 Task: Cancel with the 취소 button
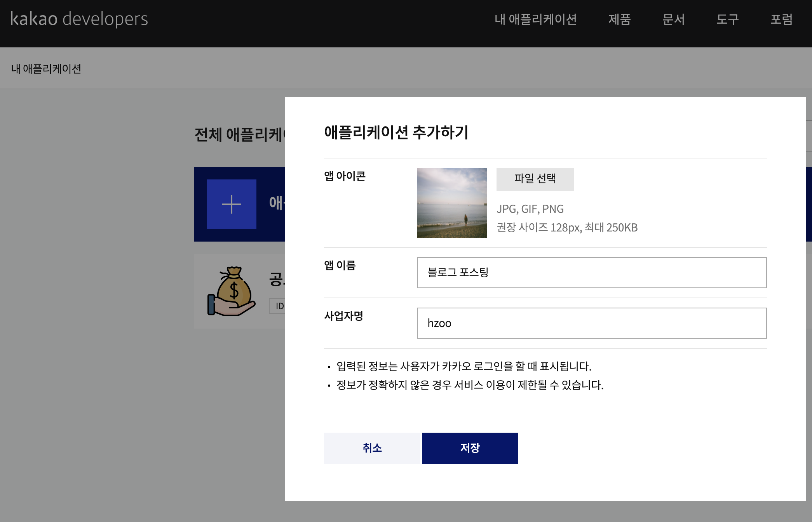(x=372, y=448)
